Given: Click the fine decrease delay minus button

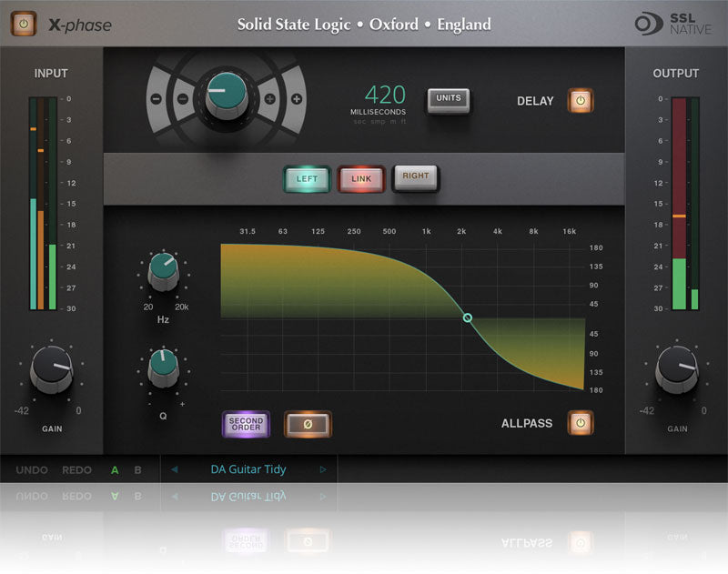Looking at the screenshot, I should [184, 99].
